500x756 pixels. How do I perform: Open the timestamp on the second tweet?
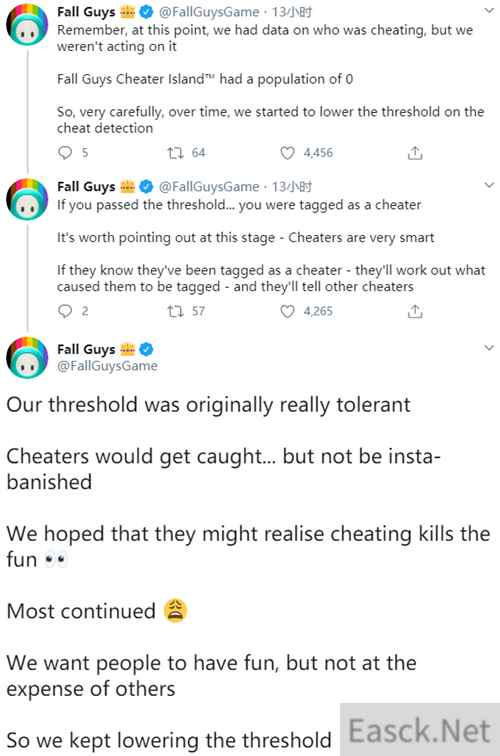point(292,186)
